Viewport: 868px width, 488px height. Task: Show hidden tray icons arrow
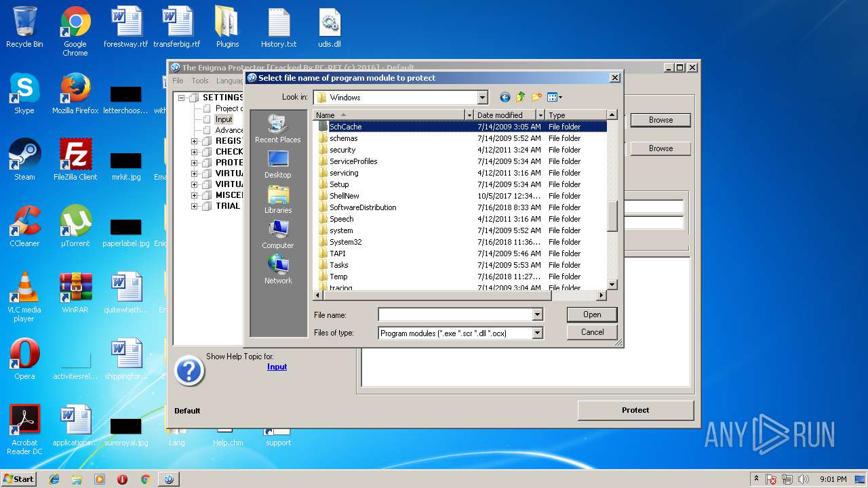(756, 479)
